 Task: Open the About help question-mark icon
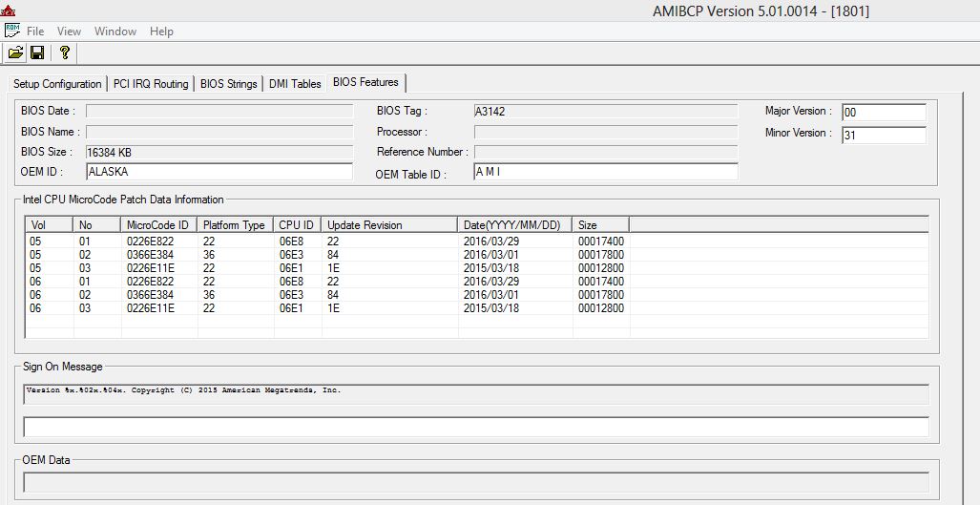(64, 53)
